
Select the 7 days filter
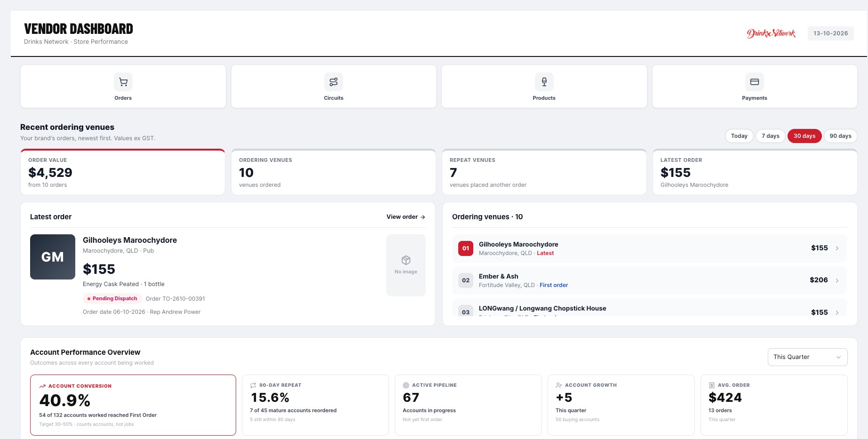pyautogui.click(x=771, y=136)
